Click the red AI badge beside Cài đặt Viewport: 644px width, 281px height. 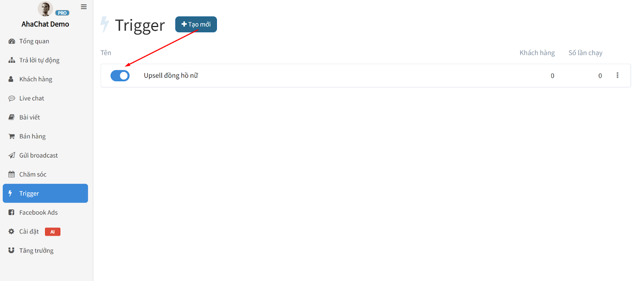53,232
